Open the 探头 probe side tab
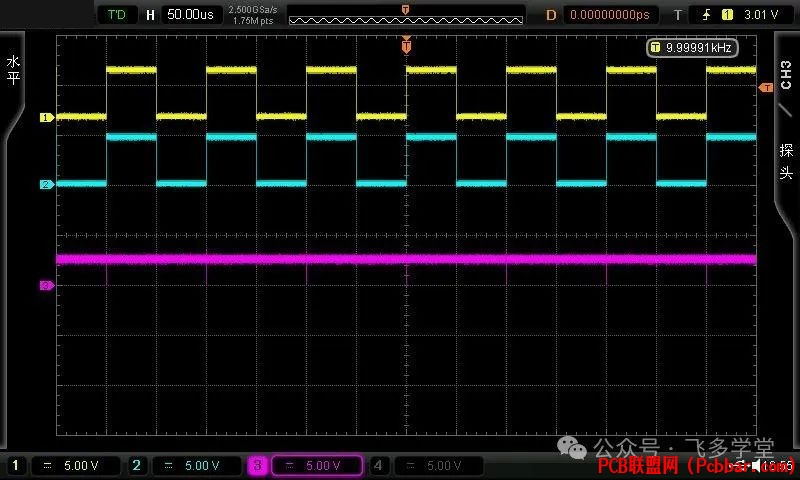This screenshot has height=480, width=800. [x=786, y=161]
